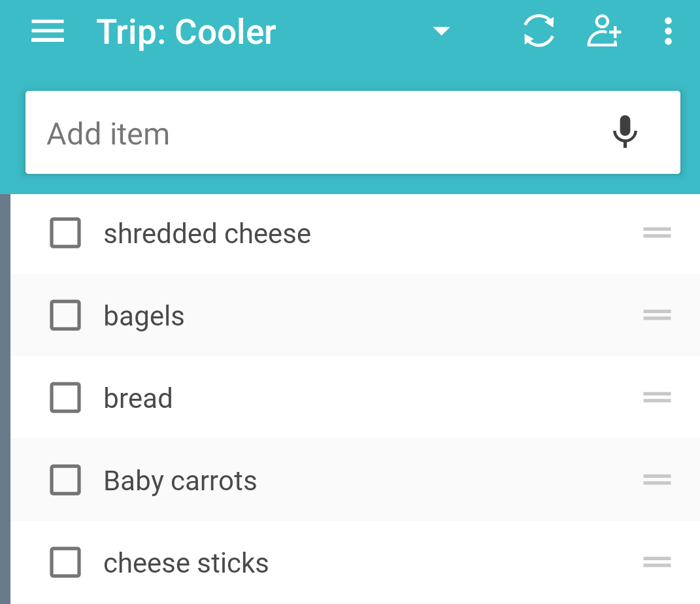Check the Baby carrots box
This screenshot has width=700, height=604.
[65, 480]
